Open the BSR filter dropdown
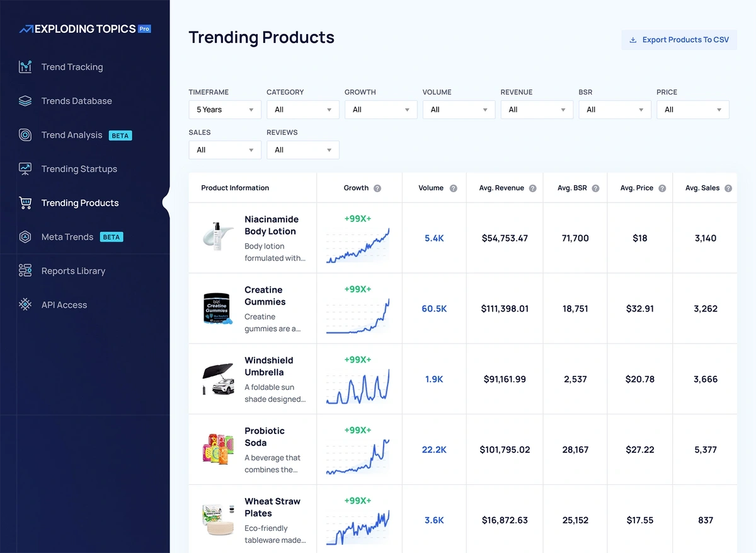756x553 pixels. click(x=614, y=110)
